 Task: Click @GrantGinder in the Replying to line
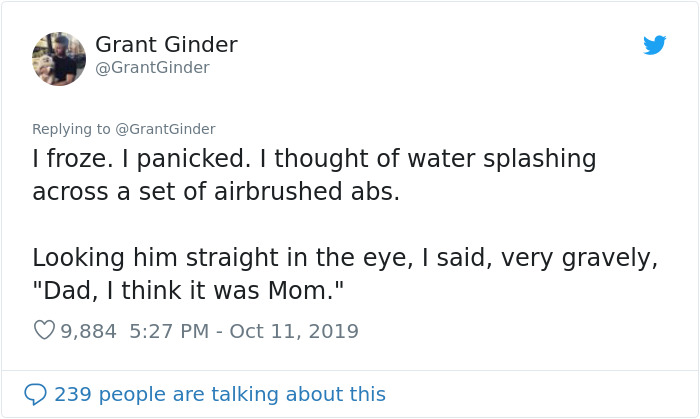pyautogui.click(x=166, y=129)
